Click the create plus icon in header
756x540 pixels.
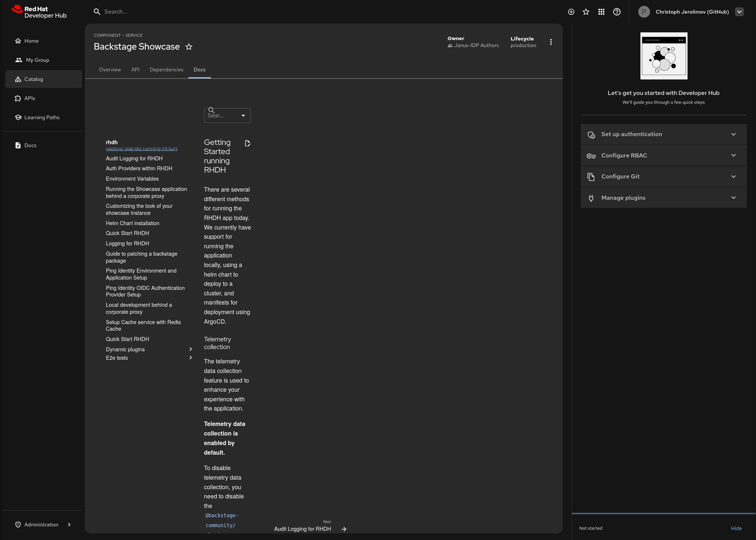click(571, 12)
